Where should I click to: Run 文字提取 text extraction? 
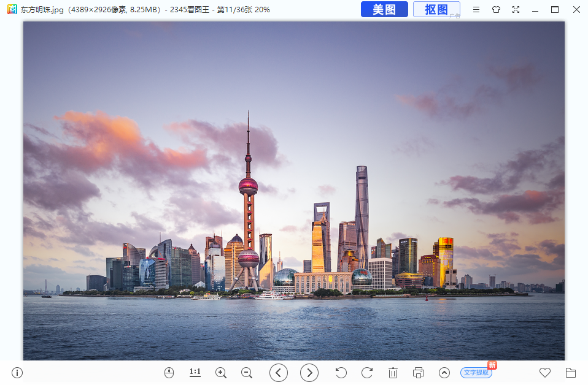click(x=476, y=373)
